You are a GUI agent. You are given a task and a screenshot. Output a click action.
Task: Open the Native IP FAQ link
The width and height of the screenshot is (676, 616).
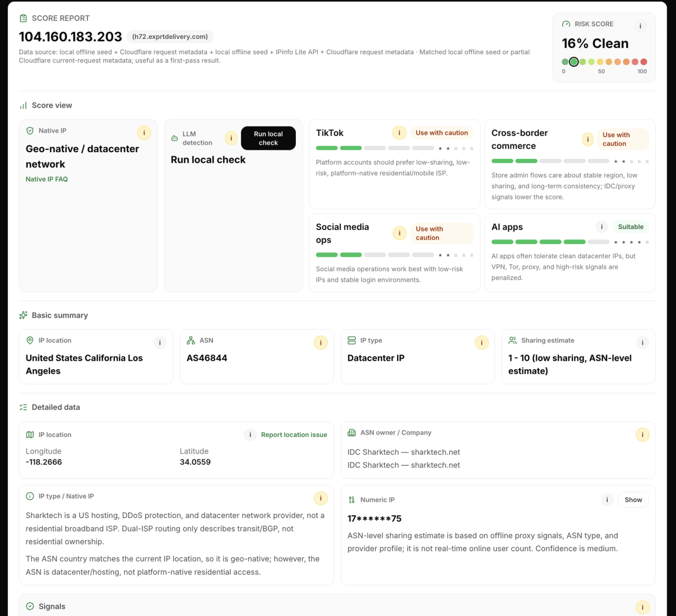pos(47,179)
